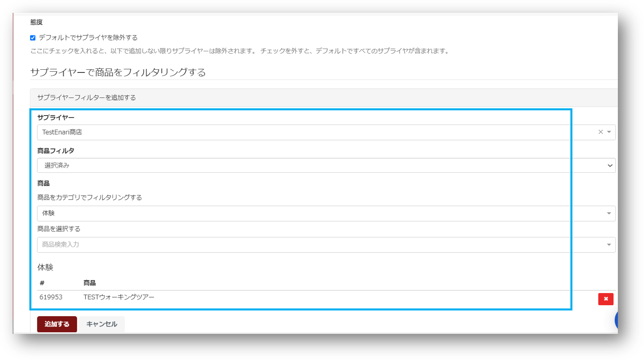Delete the TESTウォーキングツアー product row
Screen dimensions: 644x360
click(x=605, y=299)
